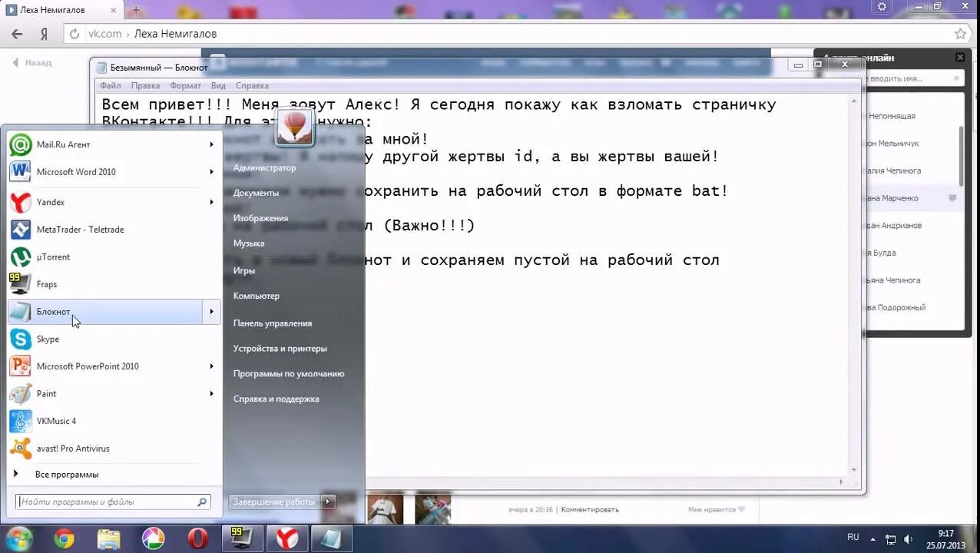
Task: Open Windows Explorer taskbar icon
Action: pyautogui.click(x=109, y=539)
